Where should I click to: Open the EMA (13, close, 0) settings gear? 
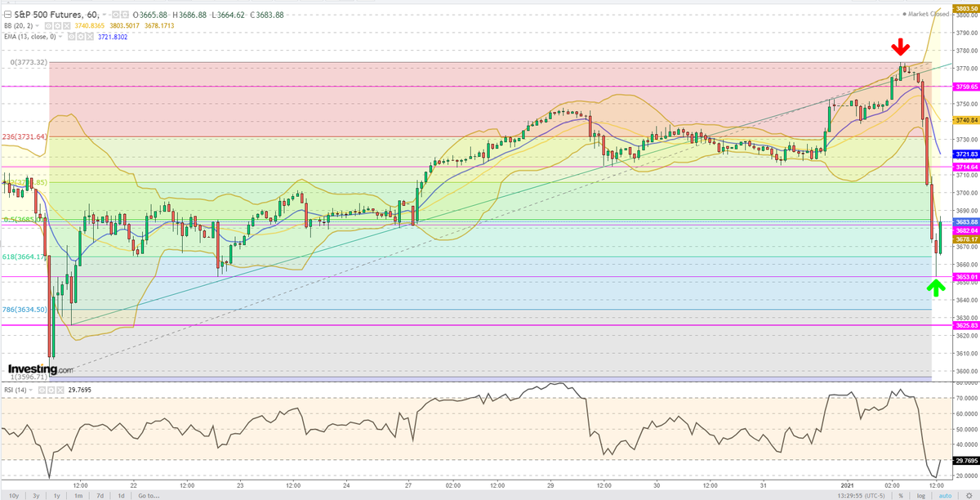[82, 38]
